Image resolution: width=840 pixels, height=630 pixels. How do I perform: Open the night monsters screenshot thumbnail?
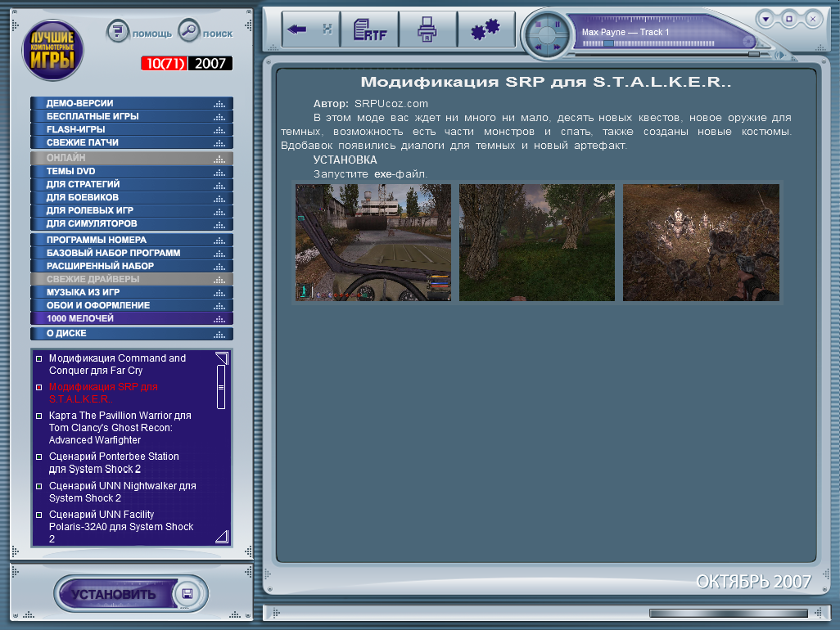(x=701, y=242)
